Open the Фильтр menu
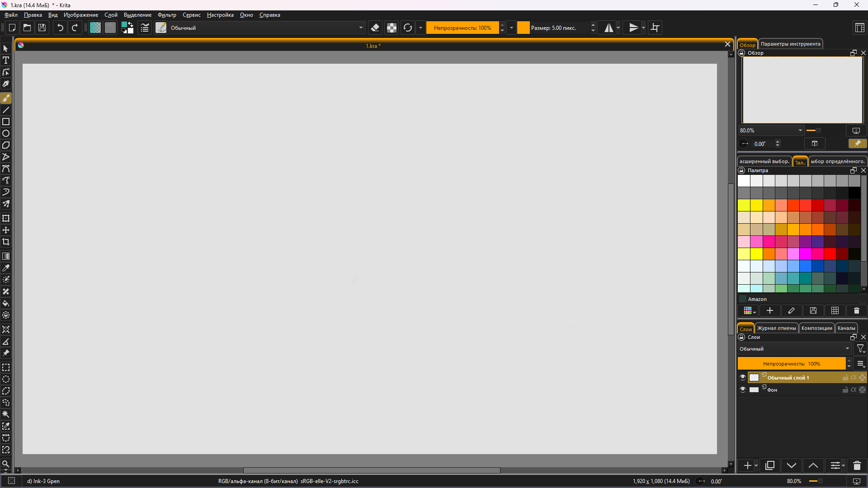The height and width of the screenshot is (488, 868). coord(167,15)
